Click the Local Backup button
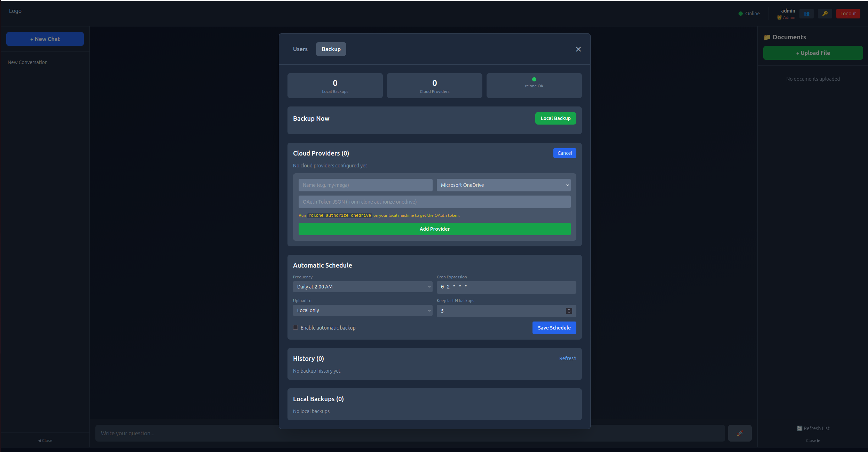Screen dimensions: 868x452 tap(555, 118)
